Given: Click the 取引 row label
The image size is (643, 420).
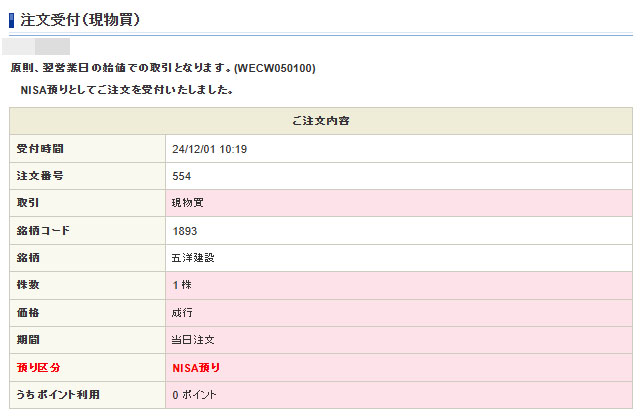Looking at the screenshot, I should (x=29, y=203).
